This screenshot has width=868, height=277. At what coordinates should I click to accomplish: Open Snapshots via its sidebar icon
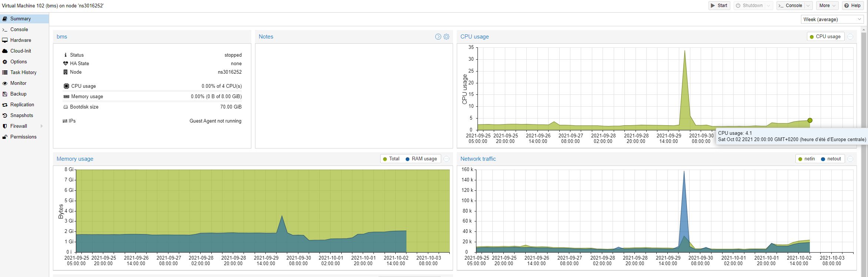[x=5, y=116]
